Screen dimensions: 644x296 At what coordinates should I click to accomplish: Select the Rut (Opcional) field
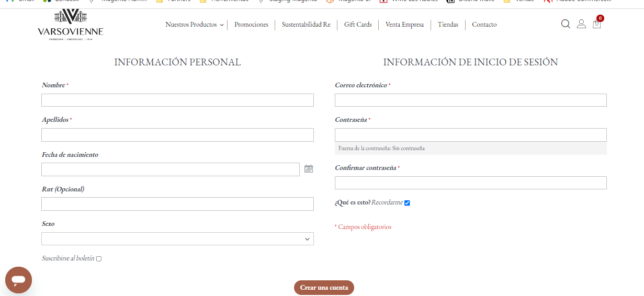(x=177, y=204)
